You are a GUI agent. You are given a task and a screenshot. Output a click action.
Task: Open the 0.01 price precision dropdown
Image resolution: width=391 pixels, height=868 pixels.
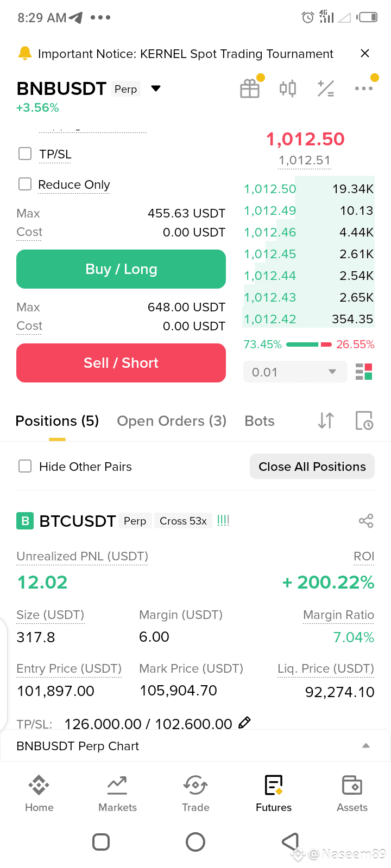295,372
